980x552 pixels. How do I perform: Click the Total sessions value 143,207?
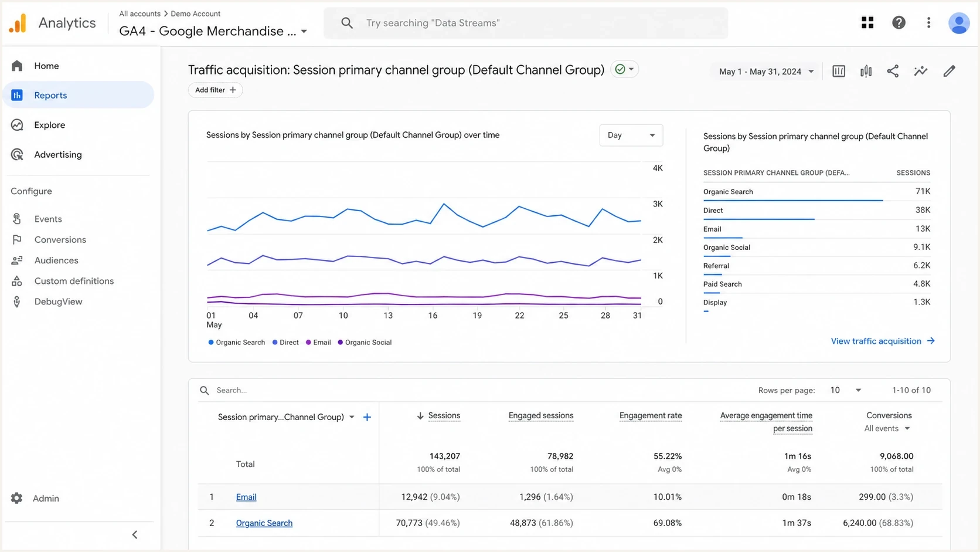tap(444, 456)
